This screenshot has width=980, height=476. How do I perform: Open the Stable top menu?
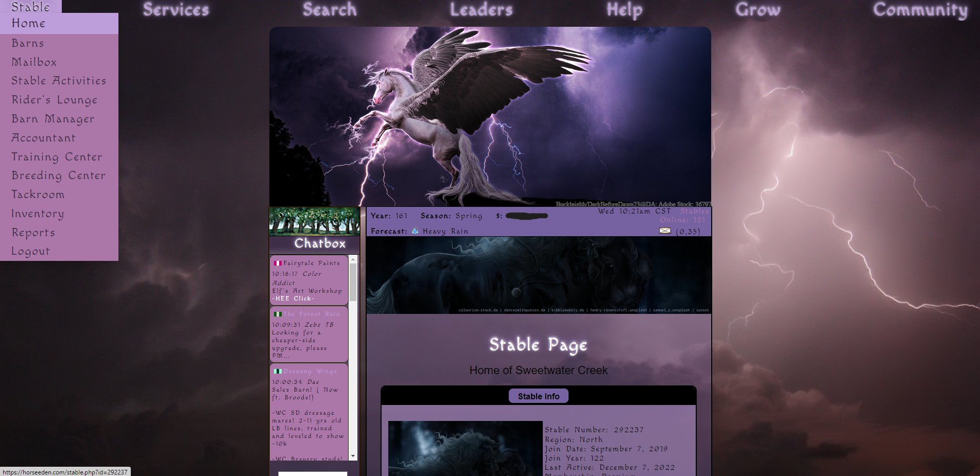coord(31,7)
